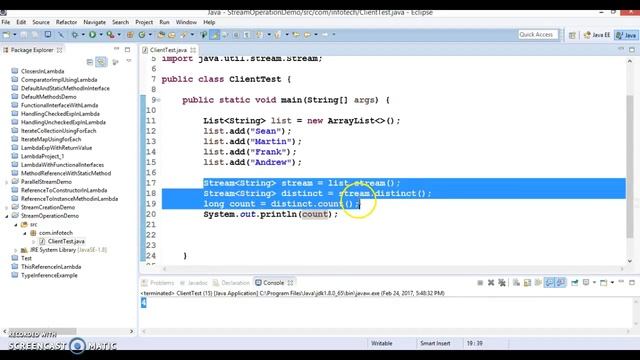Viewport: 640px width, 360px height.
Task: Toggle Show Console When Standard Error Changes
Action: pyautogui.click(x=561, y=282)
